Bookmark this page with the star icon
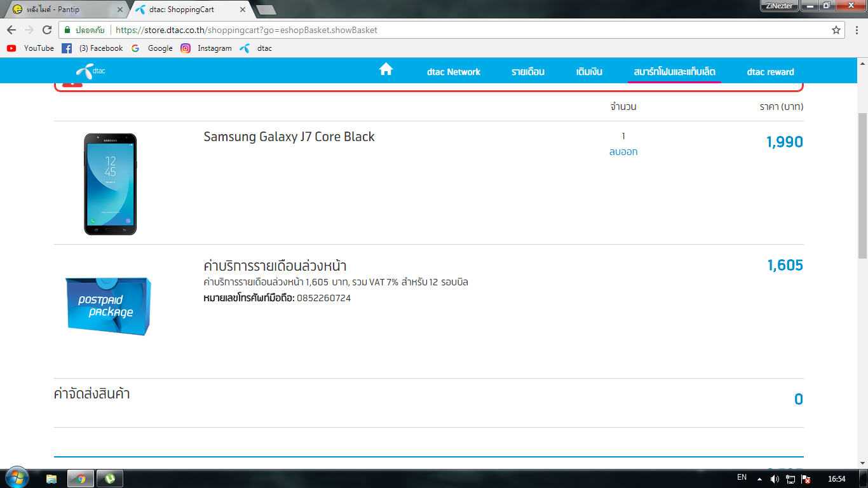The width and height of the screenshot is (868, 488). 836,30
